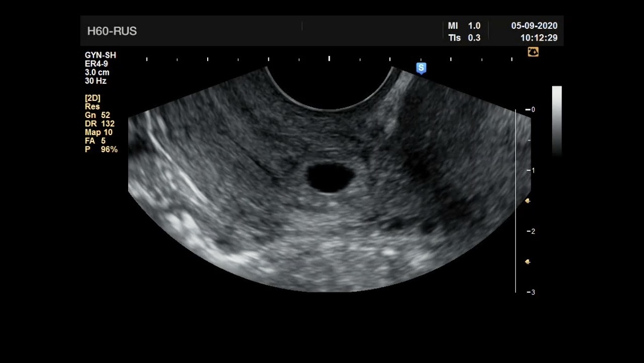The height and width of the screenshot is (363, 644).
Task: Click the time 10:12:29
Action: pyautogui.click(x=539, y=38)
